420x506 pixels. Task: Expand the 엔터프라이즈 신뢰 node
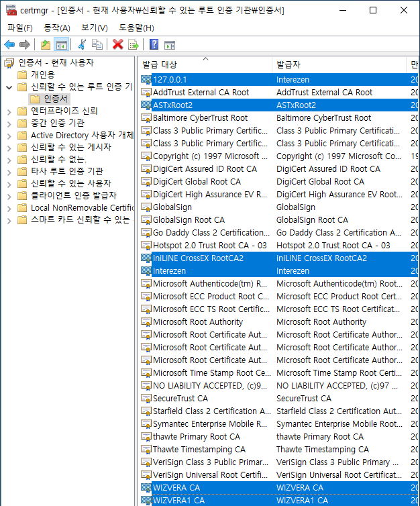9,111
